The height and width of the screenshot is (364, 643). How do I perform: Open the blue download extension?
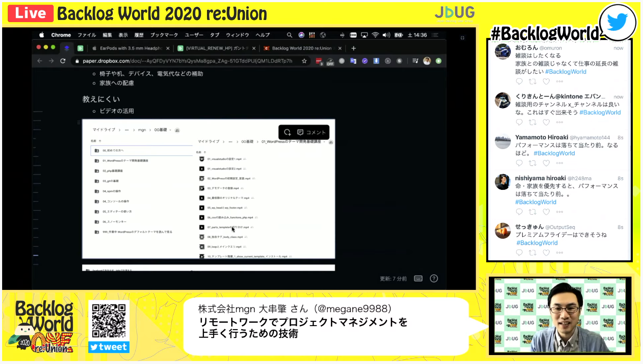tap(376, 61)
